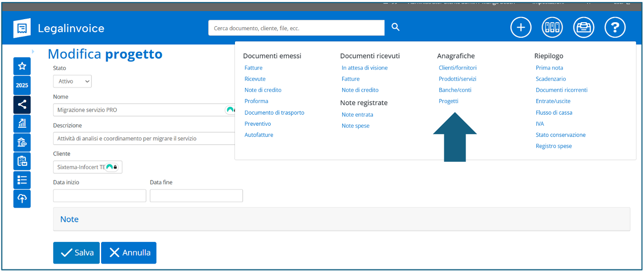Open Progetti under Anagrafiche menu
This screenshot has width=644, height=271.
click(x=448, y=101)
